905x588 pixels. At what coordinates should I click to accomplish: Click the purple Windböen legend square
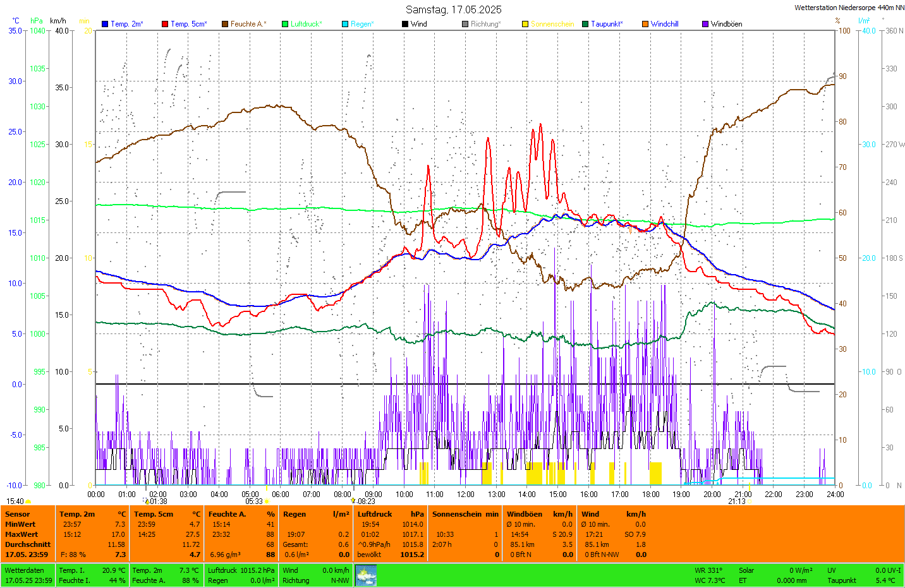pos(705,24)
